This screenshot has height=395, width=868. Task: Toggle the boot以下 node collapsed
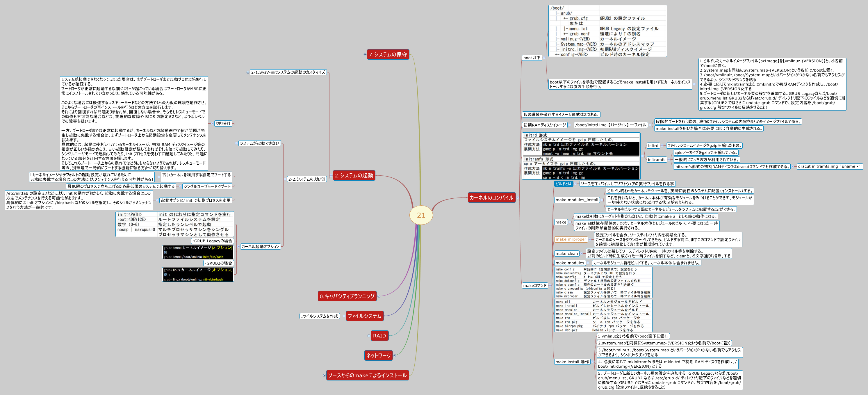coord(544,58)
